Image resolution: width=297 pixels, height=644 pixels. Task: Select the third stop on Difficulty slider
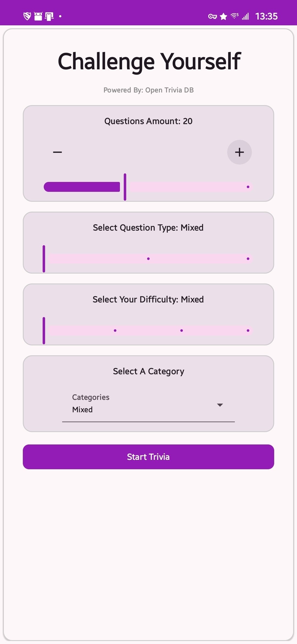coord(182,331)
